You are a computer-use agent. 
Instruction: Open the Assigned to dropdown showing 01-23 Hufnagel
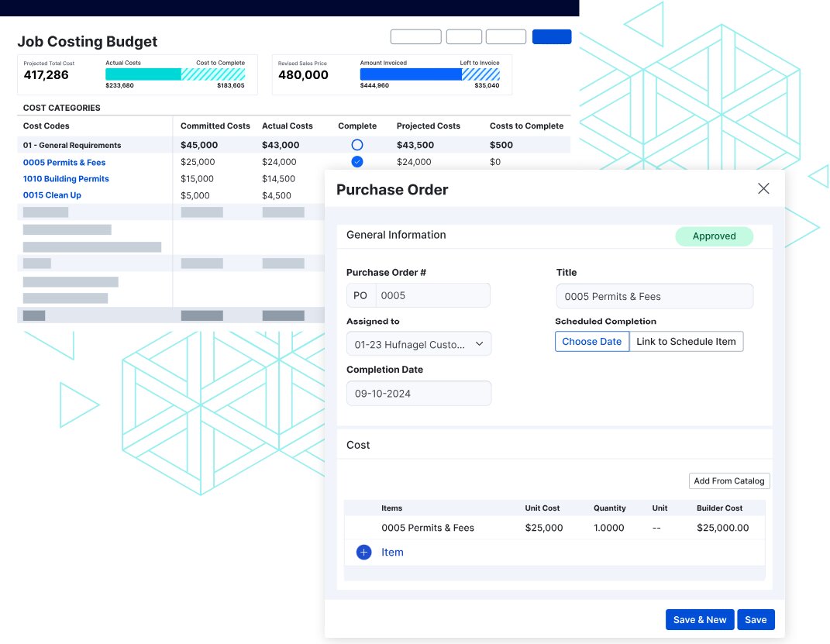418,343
